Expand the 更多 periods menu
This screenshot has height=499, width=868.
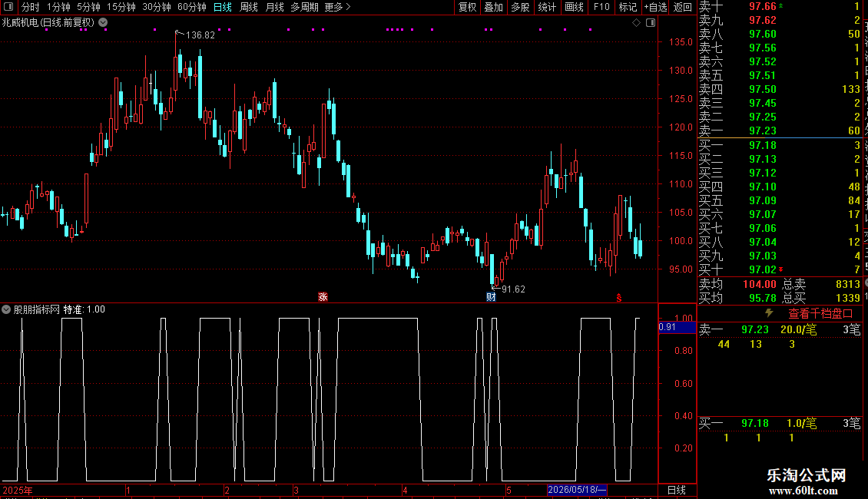pyautogui.click(x=337, y=7)
